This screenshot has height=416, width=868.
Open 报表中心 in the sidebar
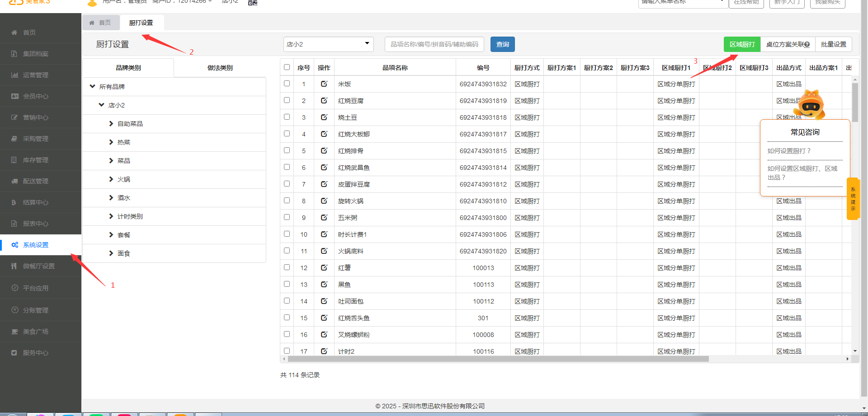click(x=36, y=224)
